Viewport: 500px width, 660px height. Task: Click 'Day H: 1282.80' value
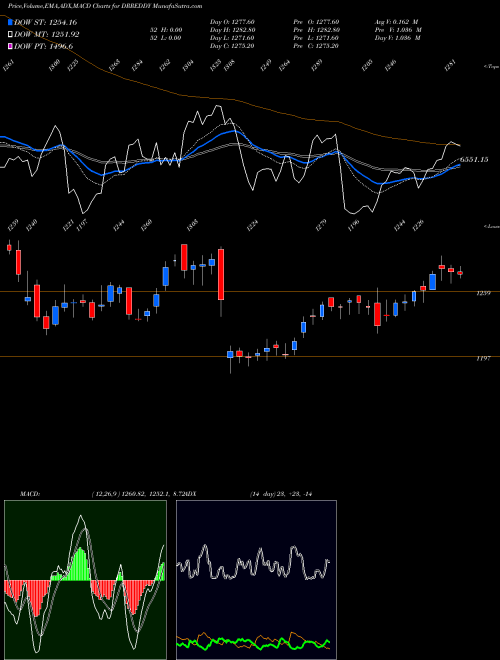tap(232, 30)
